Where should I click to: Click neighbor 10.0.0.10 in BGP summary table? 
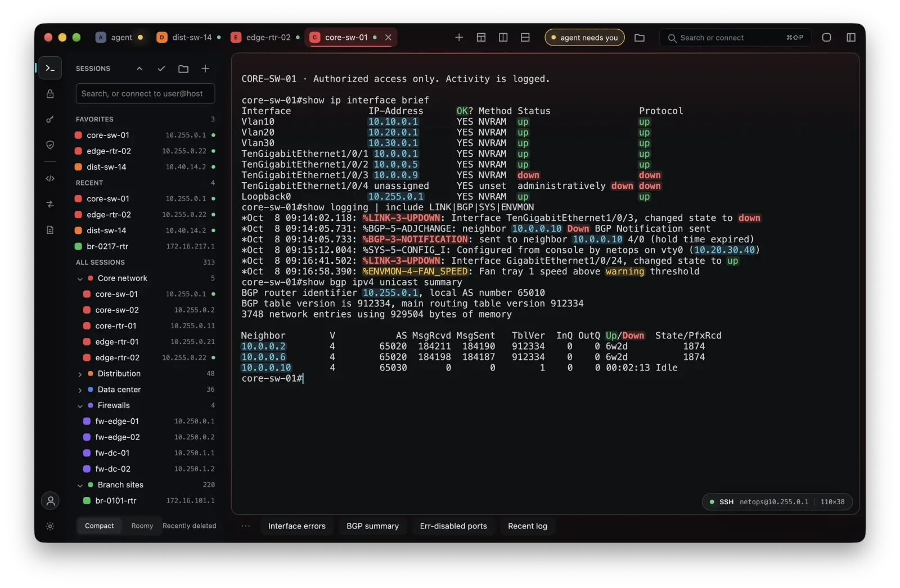pos(266,368)
